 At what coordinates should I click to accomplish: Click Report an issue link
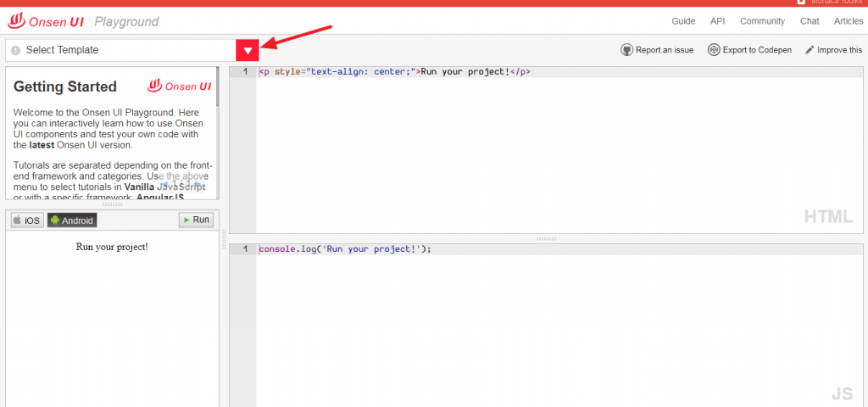(657, 50)
